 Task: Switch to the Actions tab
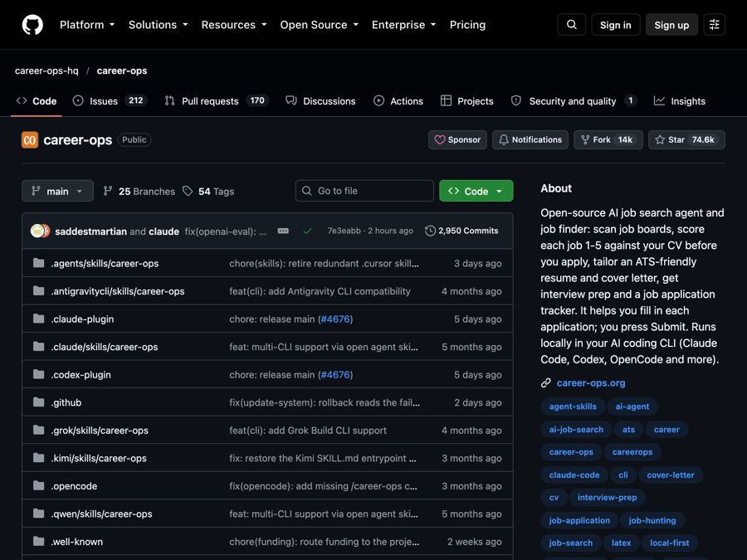pos(398,101)
